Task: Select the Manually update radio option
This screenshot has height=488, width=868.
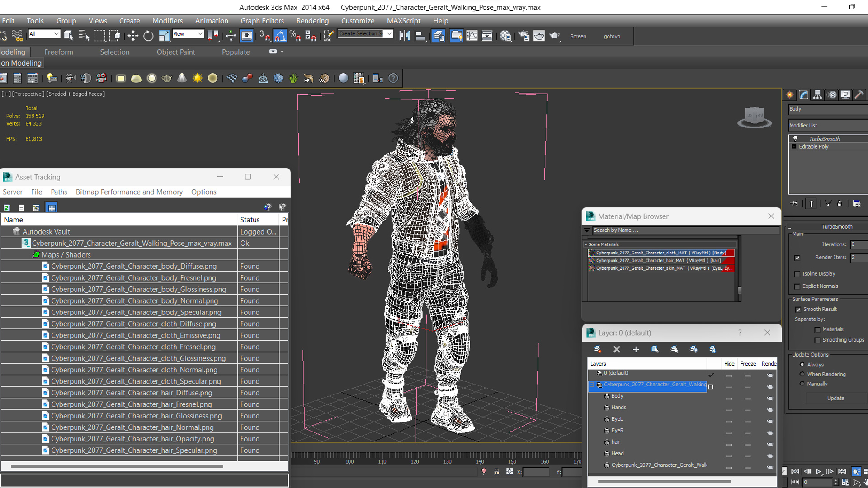Action: (802, 384)
